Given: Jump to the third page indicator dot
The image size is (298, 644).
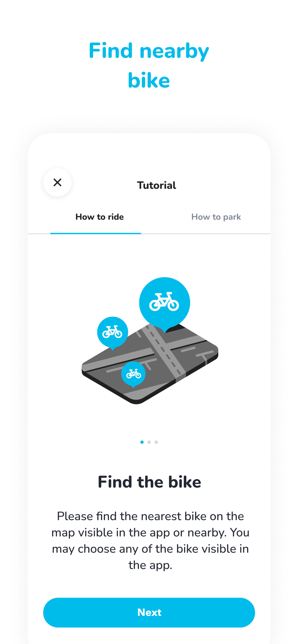Looking at the screenshot, I should (x=156, y=442).
